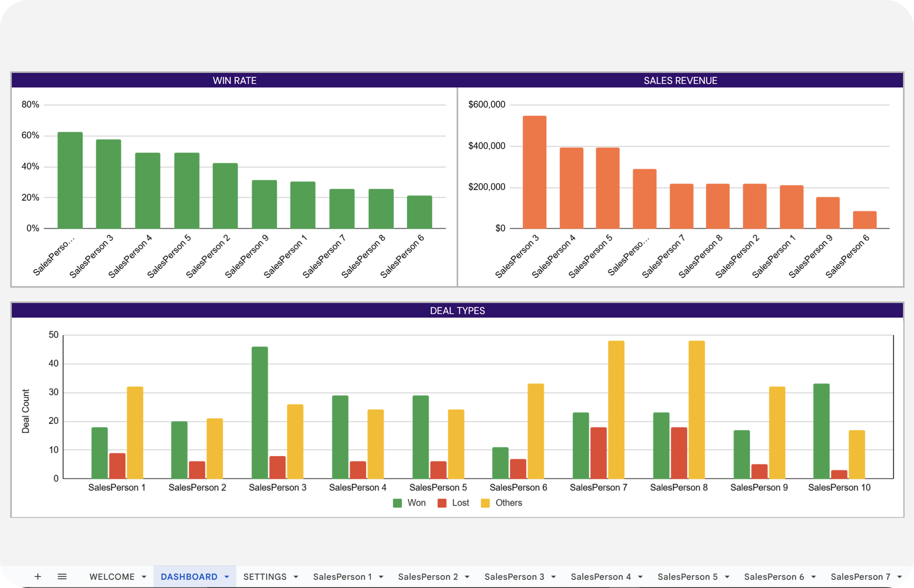Click the green Won legend swatch

pyautogui.click(x=397, y=503)
